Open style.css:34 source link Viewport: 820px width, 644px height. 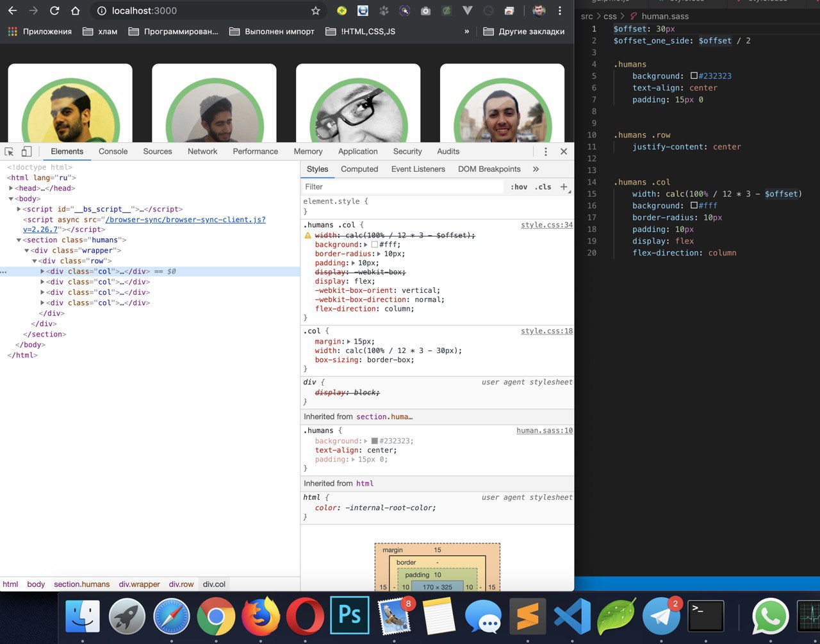pos(547,226)
